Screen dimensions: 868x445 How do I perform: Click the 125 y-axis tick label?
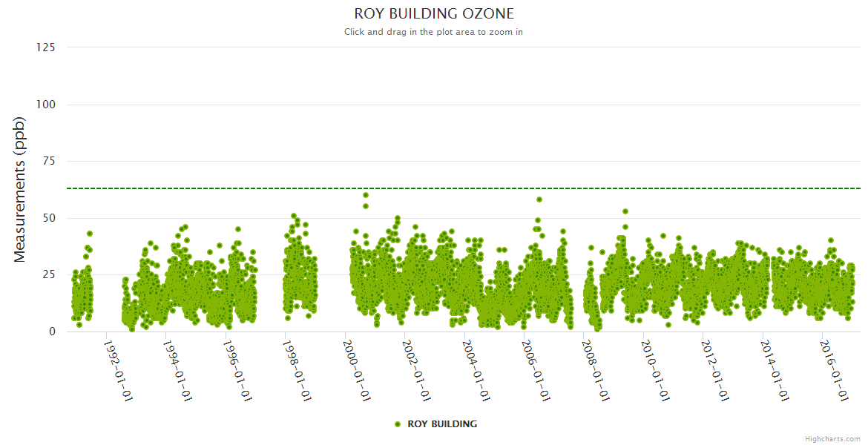click(45, 47)
